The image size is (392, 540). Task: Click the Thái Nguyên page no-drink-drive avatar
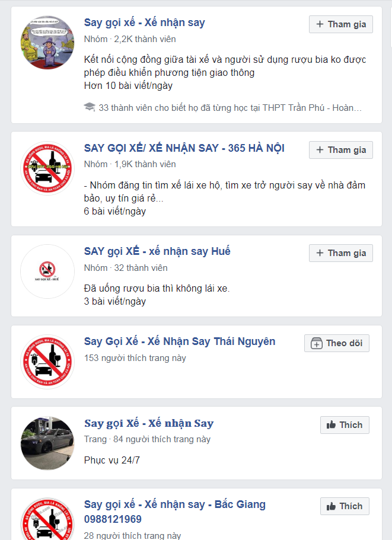47,362
